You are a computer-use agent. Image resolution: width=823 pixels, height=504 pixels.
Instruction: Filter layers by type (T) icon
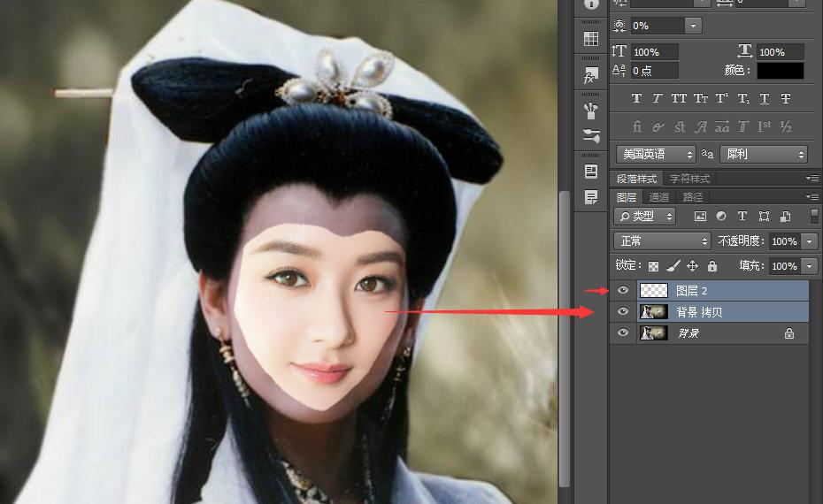pos(742,216)
